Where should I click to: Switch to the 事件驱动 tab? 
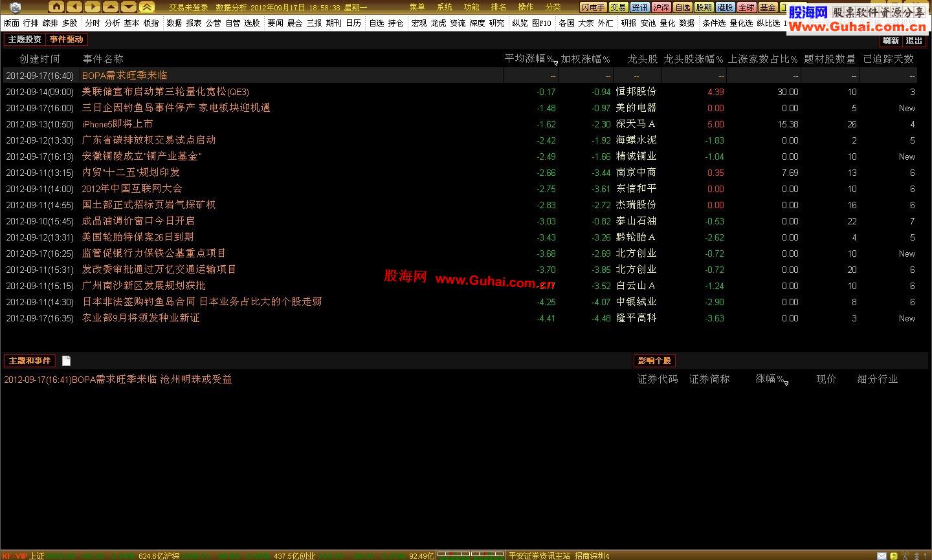point(66,39)
